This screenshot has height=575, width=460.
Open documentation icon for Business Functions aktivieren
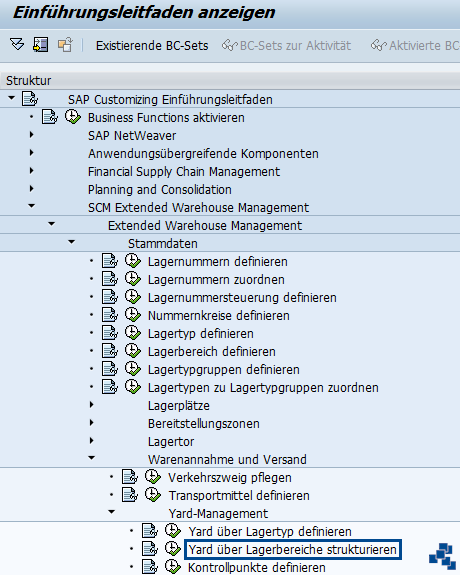50,117
